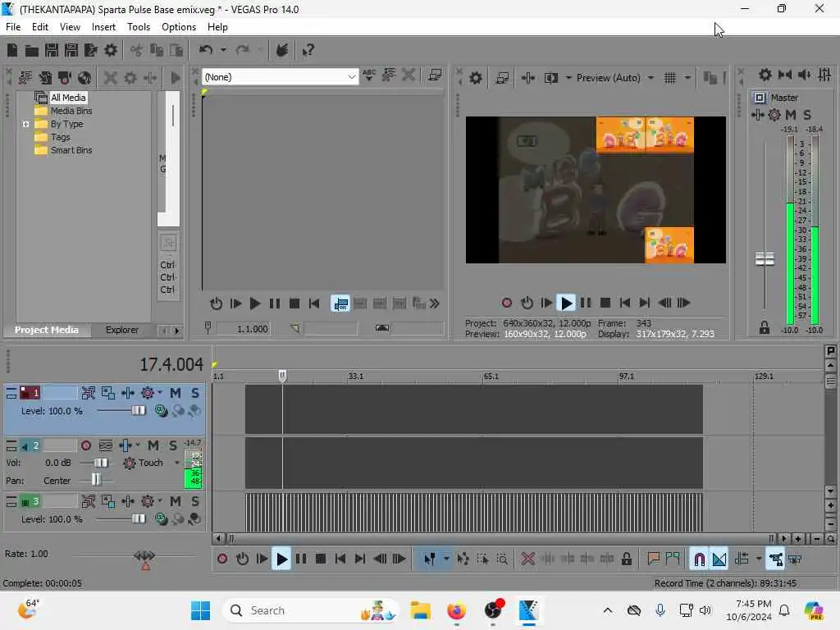
Task: Open the Undo history dropdown arrow
Action: tap(223, 50)
